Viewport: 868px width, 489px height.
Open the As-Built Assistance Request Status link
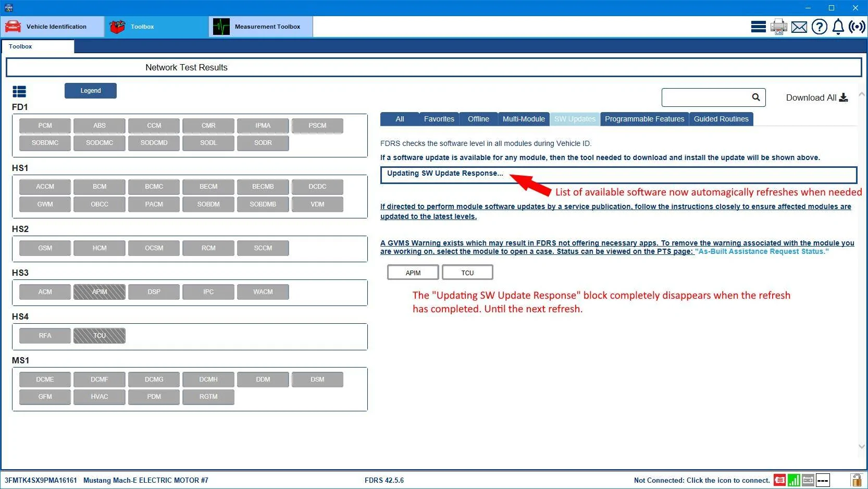coord(762,251)
